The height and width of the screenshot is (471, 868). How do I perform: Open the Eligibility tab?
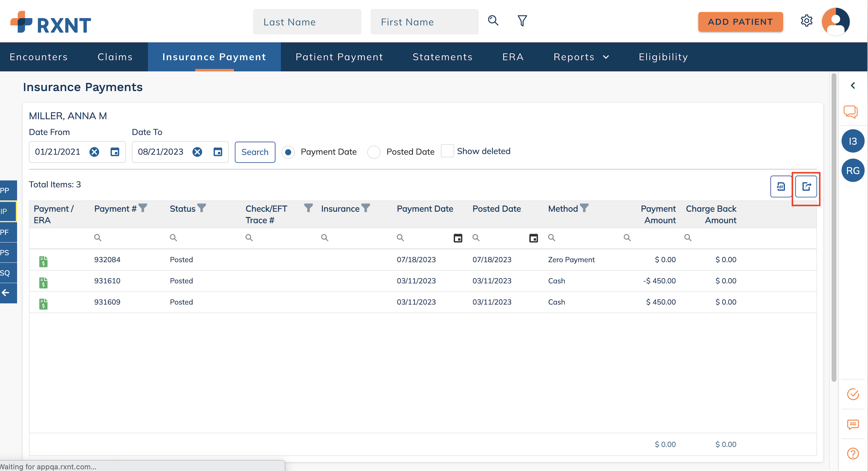[x=663, y=57]
